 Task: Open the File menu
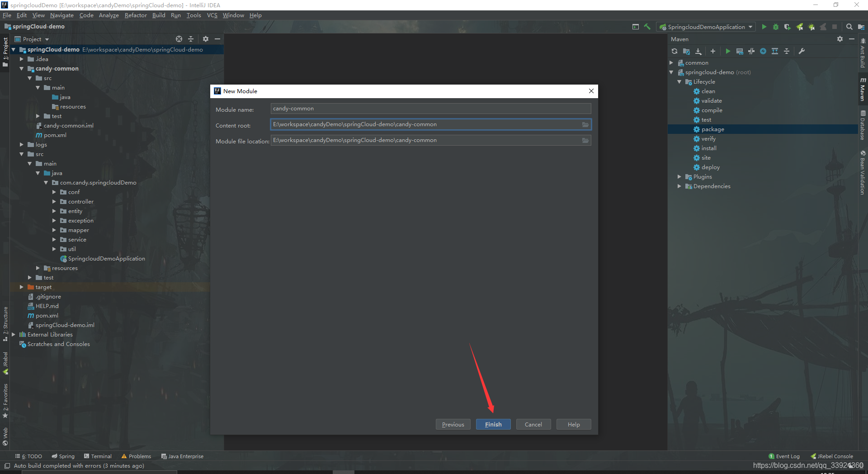pos(7,15)
